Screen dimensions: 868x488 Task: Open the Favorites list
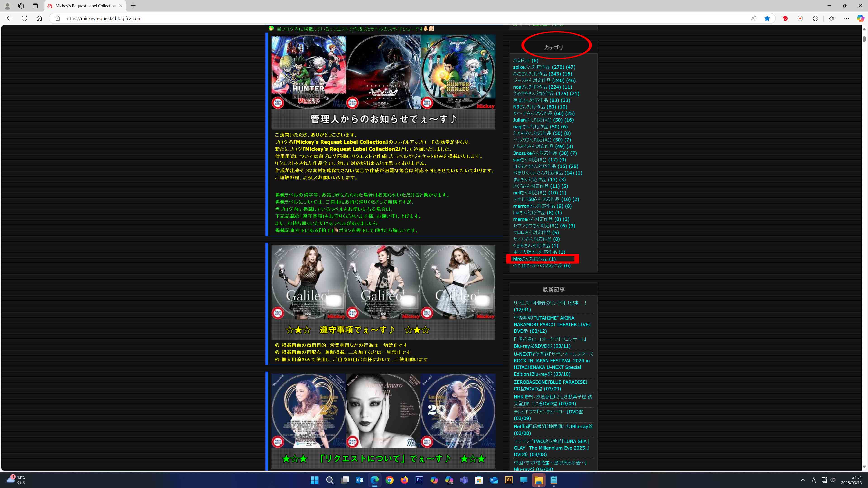tap(832, 18)
